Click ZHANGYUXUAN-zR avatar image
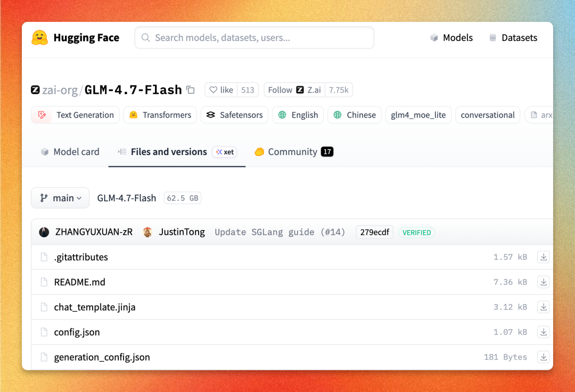Viewport: 575px width, 392px height. 44,232
